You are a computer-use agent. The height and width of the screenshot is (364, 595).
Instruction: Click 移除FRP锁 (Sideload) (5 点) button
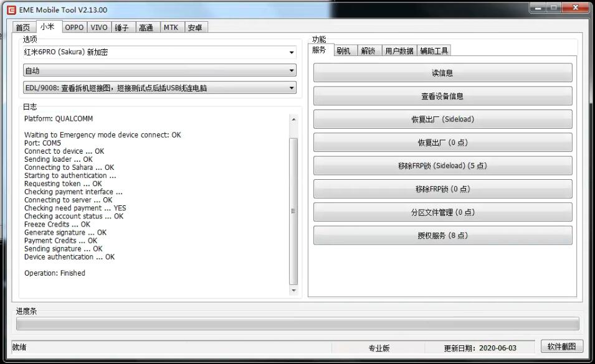[x=442, y=166]
